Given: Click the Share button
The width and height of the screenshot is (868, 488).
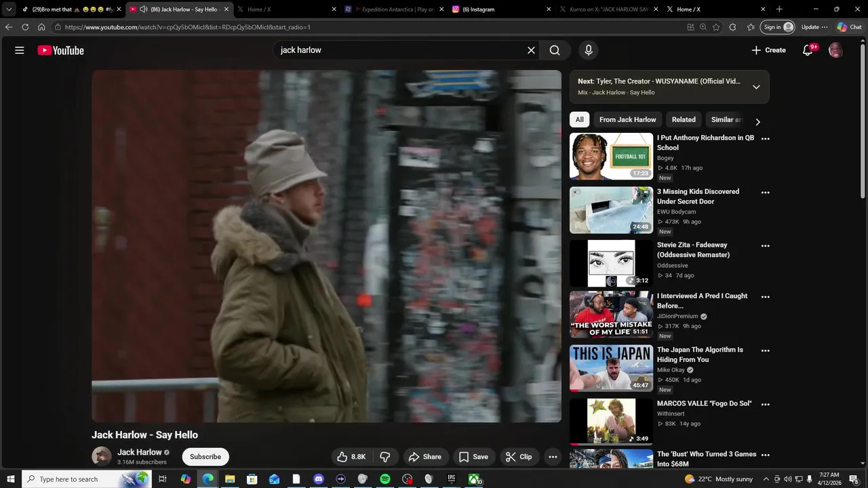Looking at the screenshot, I should pyautogui.click(x=425, y=457).
